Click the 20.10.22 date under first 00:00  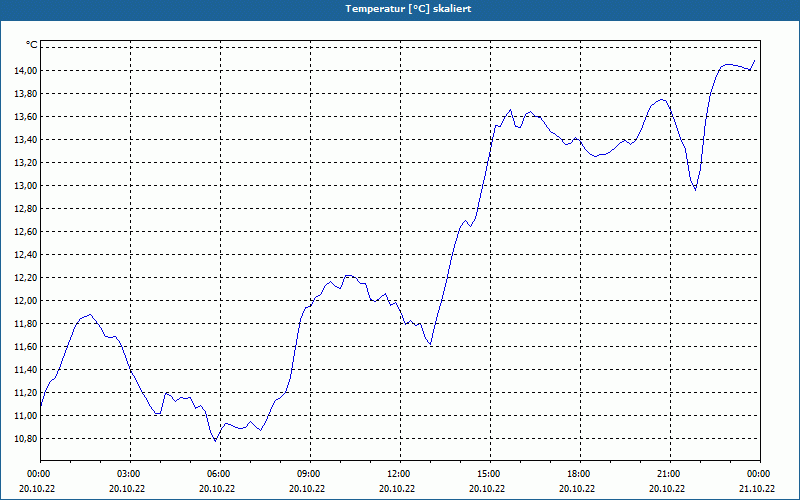(x=37, y=488)
